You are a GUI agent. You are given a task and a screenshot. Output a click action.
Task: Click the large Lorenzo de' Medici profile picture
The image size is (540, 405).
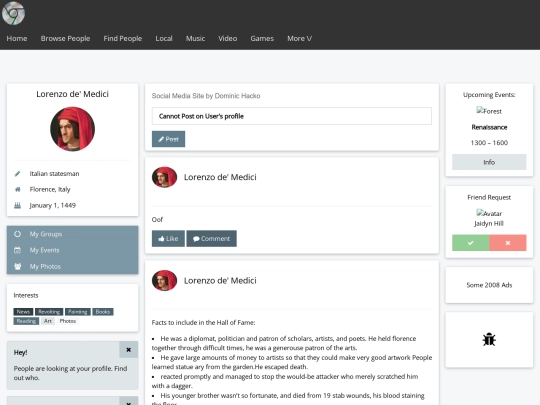[x=72, y=129]
